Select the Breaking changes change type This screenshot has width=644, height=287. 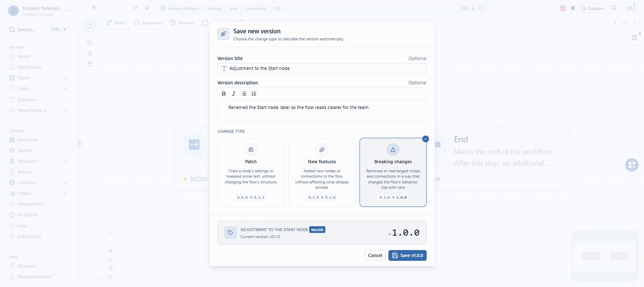[393, 172]
